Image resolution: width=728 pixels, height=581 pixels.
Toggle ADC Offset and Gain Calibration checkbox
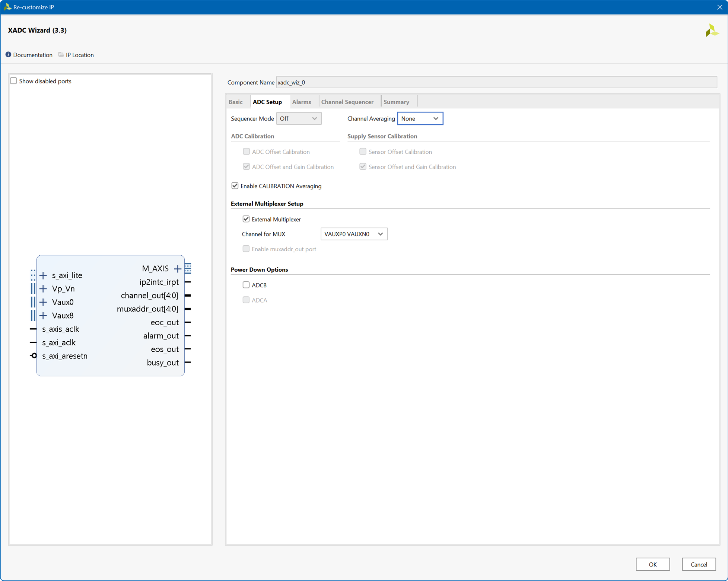point(246,166)
